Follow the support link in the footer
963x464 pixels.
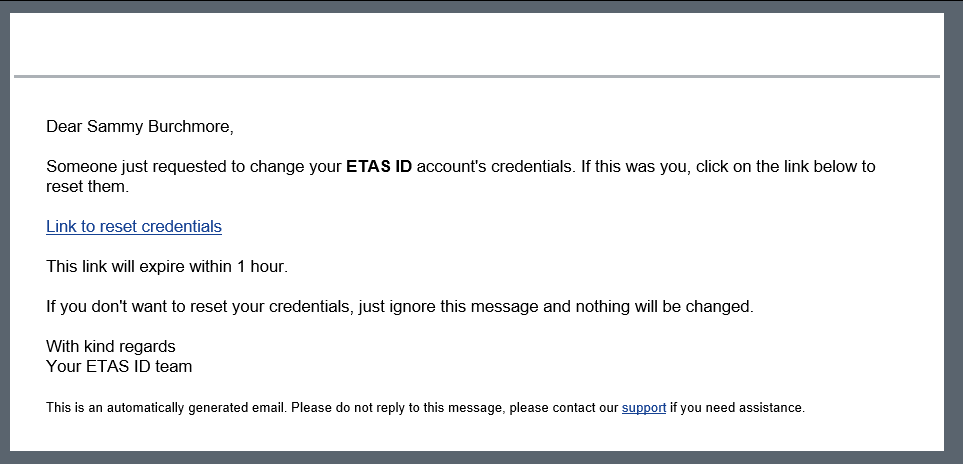pyautogui.click(x=644, y=408)
